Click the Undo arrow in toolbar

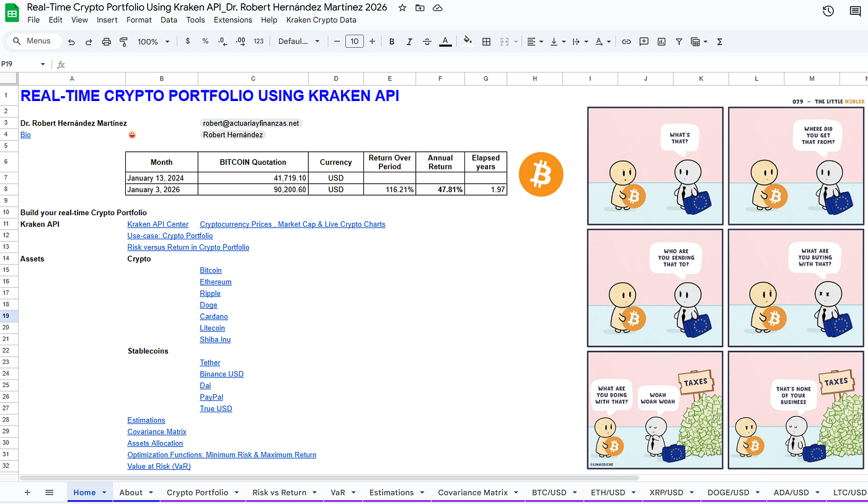(x=71, y=42)
